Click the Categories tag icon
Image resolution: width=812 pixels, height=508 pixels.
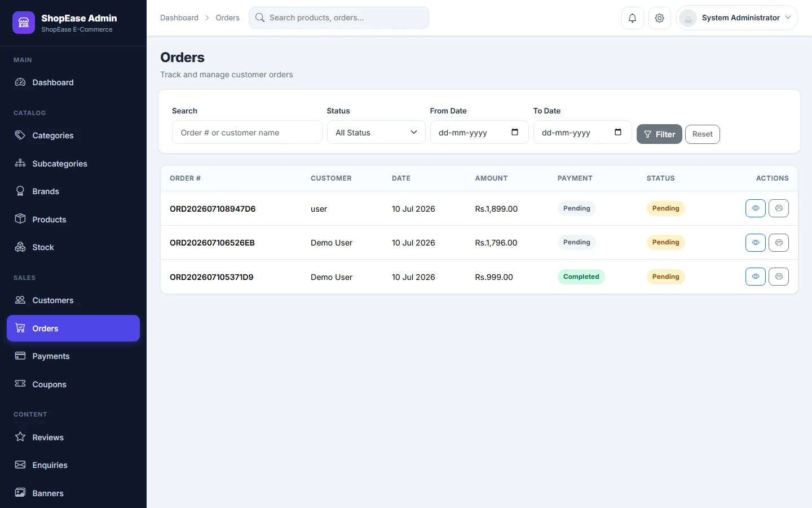pyautogui.click(x=20, y=135)
